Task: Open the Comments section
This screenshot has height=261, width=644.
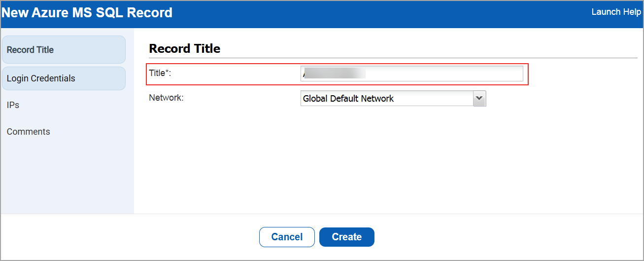Action: pyautogui.click(x=28, y=132)
